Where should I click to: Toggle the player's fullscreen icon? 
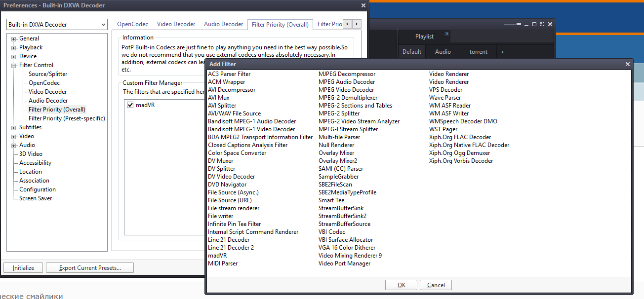point(542,24)
